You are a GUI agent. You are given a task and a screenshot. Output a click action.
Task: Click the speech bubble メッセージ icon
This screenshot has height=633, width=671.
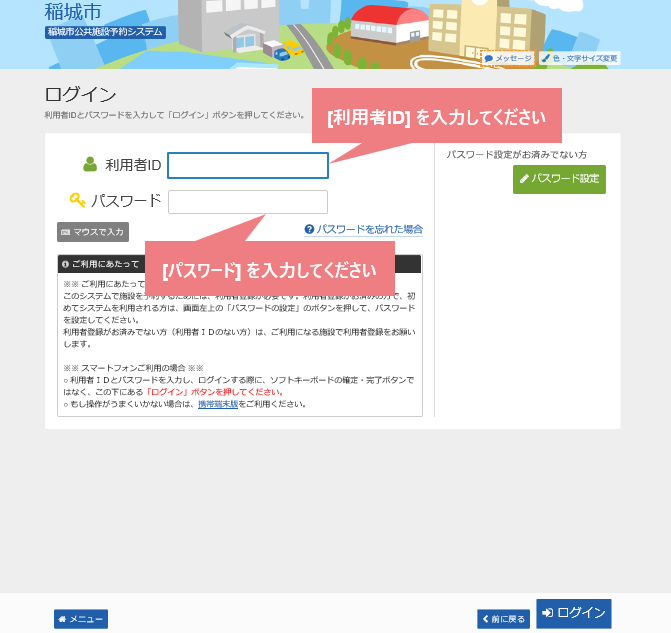pyautogui.click(x=488, y=59)
